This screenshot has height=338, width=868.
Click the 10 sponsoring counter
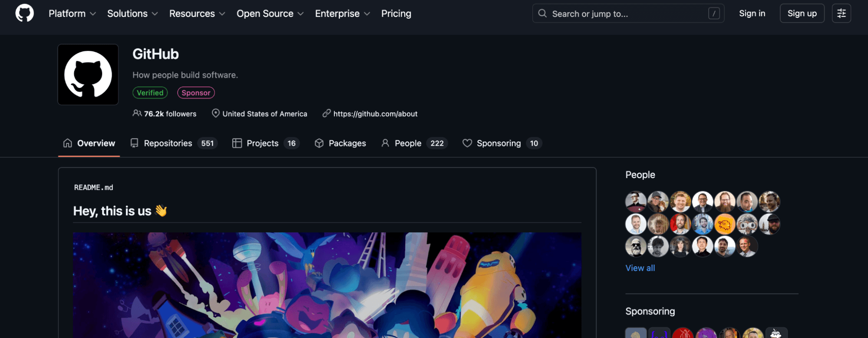click(534, 143)
